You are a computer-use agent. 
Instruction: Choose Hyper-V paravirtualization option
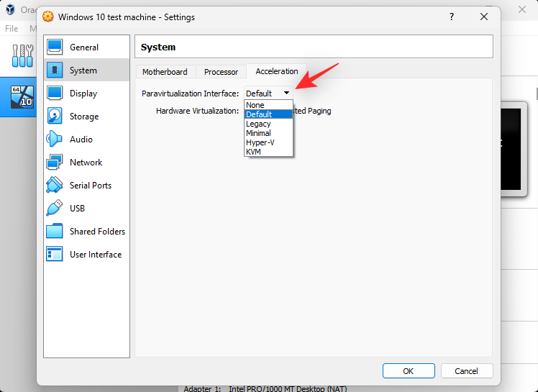pyautogui.click(x=268, y=142)
